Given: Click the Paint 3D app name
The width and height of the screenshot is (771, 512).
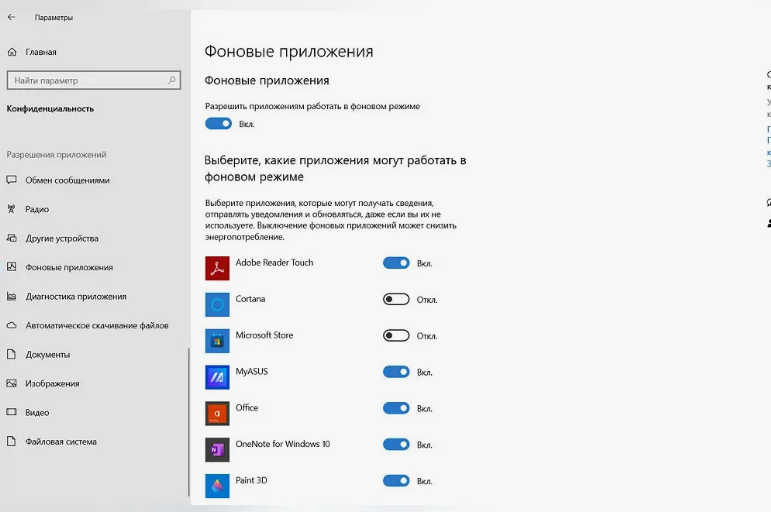Looking at the screenshot, I should click(251, 480).
